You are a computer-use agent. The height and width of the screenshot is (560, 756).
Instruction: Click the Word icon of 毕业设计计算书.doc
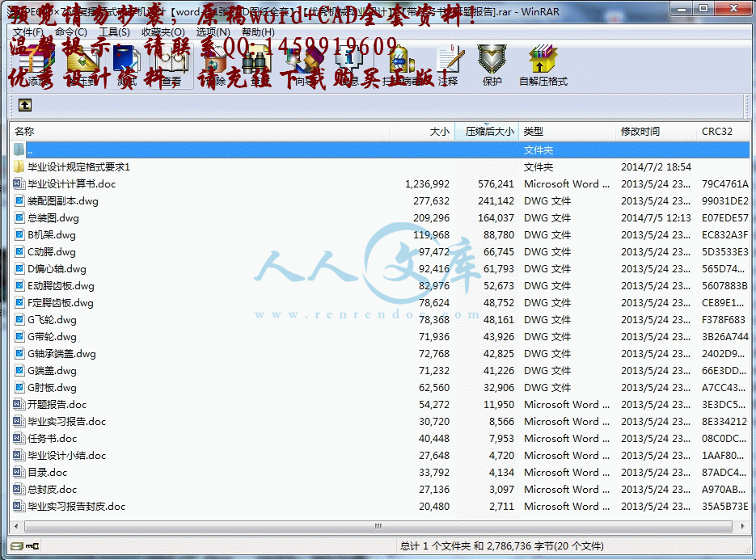click(19, 183)
